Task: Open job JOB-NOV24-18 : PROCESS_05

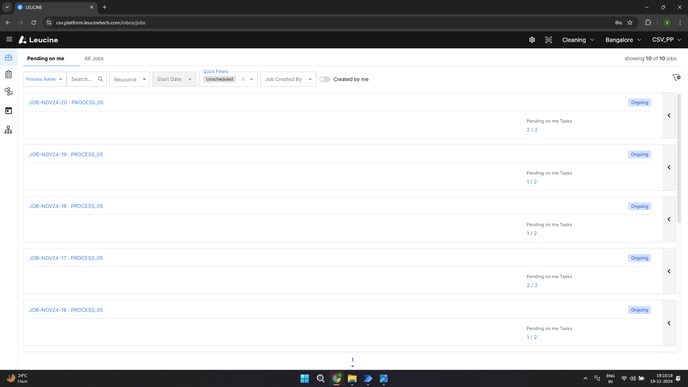Action: [x=66, y=206]
